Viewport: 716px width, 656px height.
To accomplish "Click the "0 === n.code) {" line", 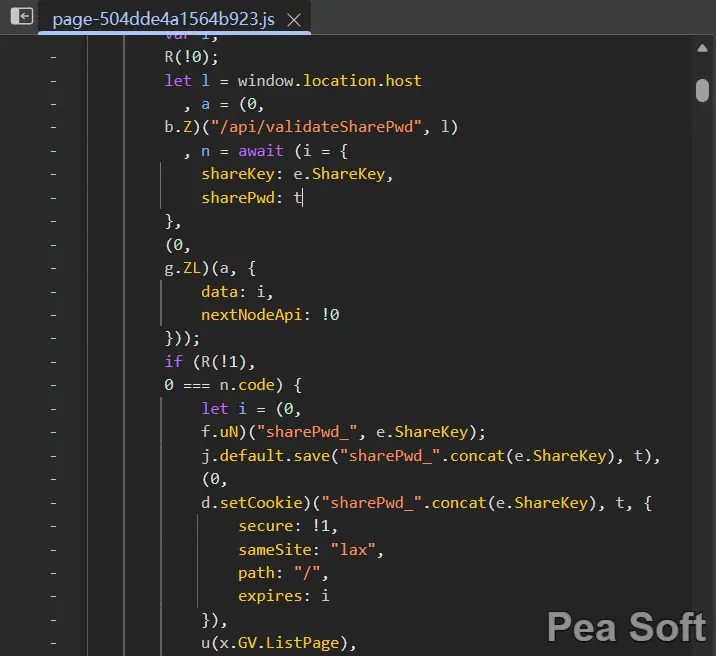I will [232, 385].
